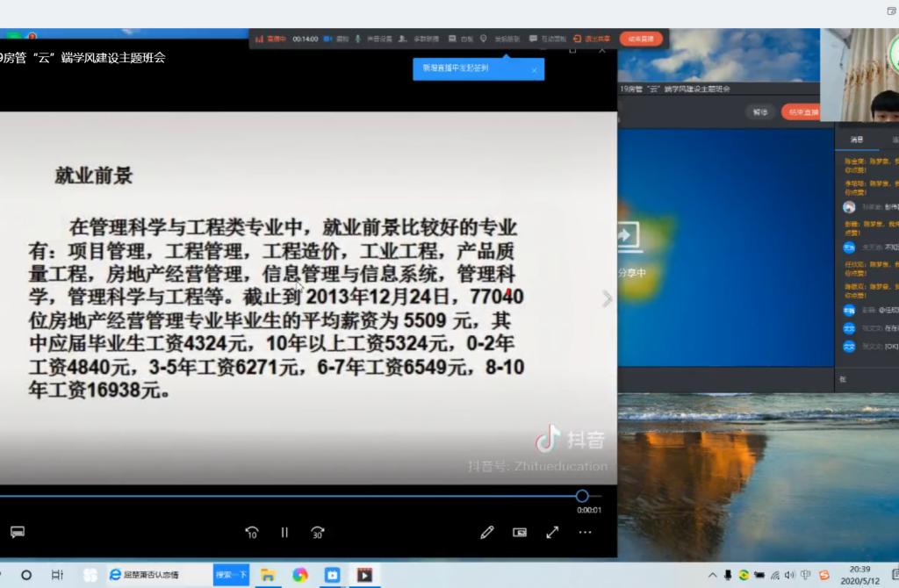The image size is (899, 588).
Task: Select the 消息 messages tab
Action: tap(856, 140)
